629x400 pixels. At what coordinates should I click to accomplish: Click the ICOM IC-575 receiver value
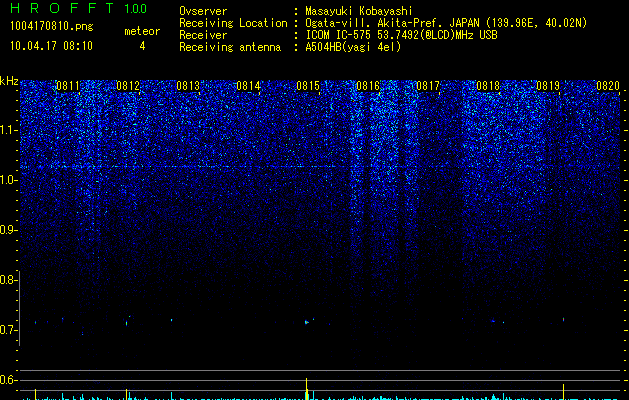point(401,35)
